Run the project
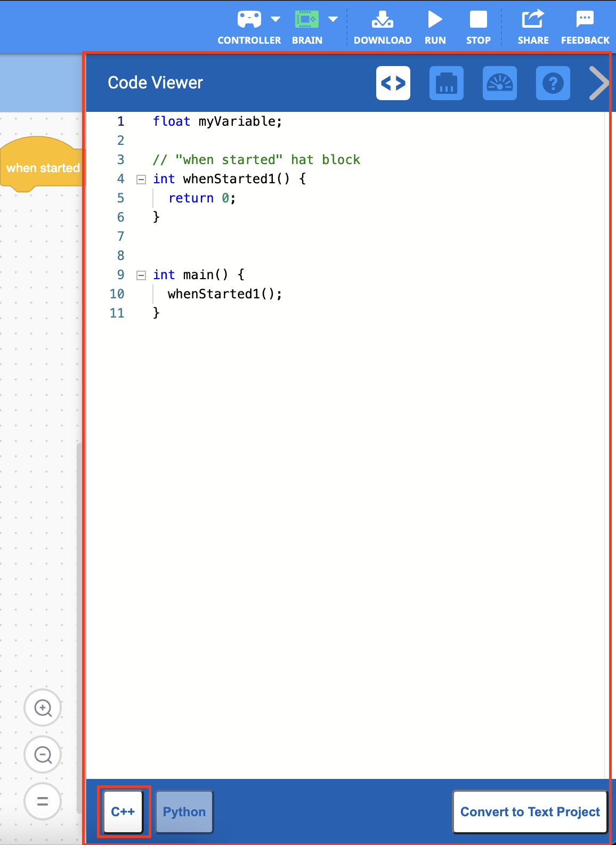616x845 pixels. pyautogui.click(x=435, y=27)
